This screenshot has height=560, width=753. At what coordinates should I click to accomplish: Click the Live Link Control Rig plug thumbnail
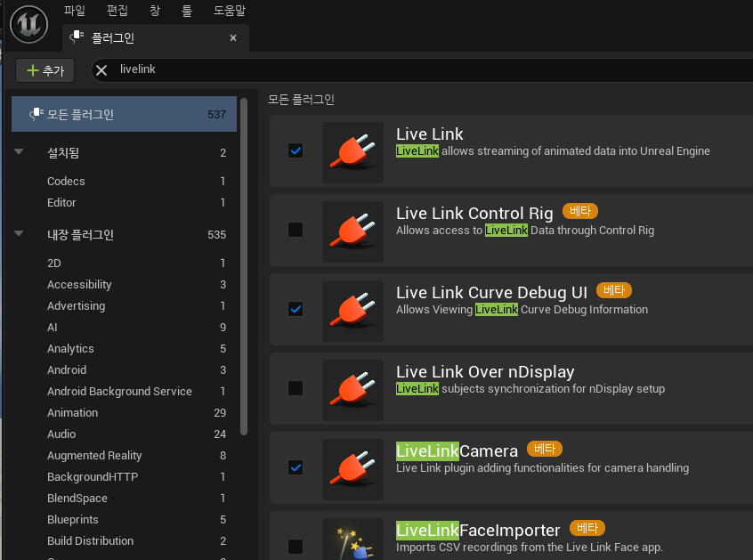(353, 231)
